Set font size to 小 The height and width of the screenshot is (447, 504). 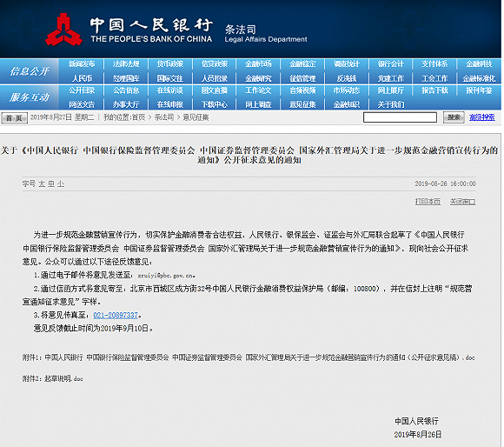(61, 184)
